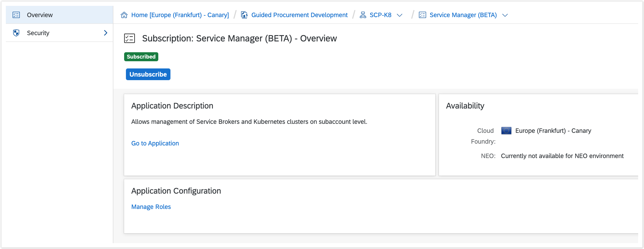Click the subscription icon beside page title
This screenshot has width=644, height=249.
(x=130, y=38)
